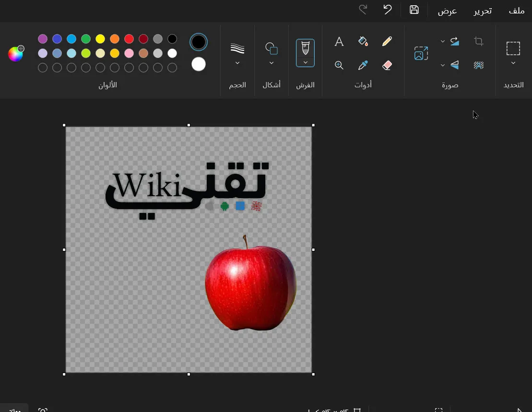Pick the orange color swatch

coord(115,39)
